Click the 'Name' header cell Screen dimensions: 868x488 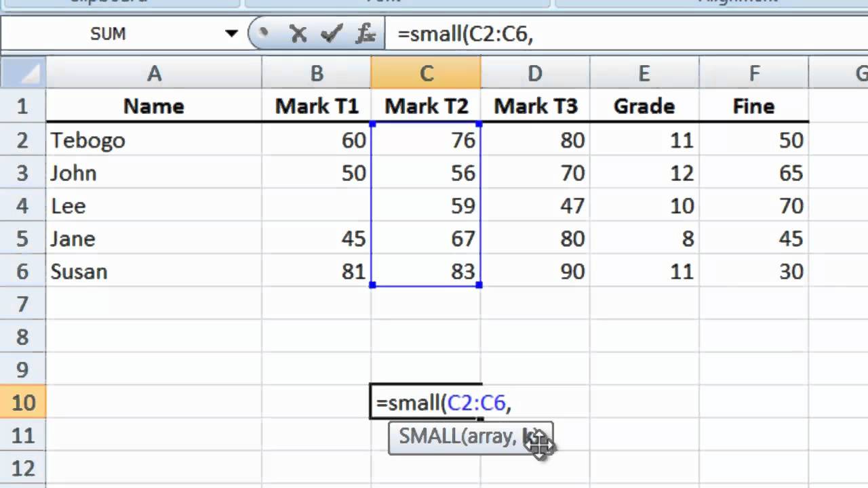coord(154,106)
